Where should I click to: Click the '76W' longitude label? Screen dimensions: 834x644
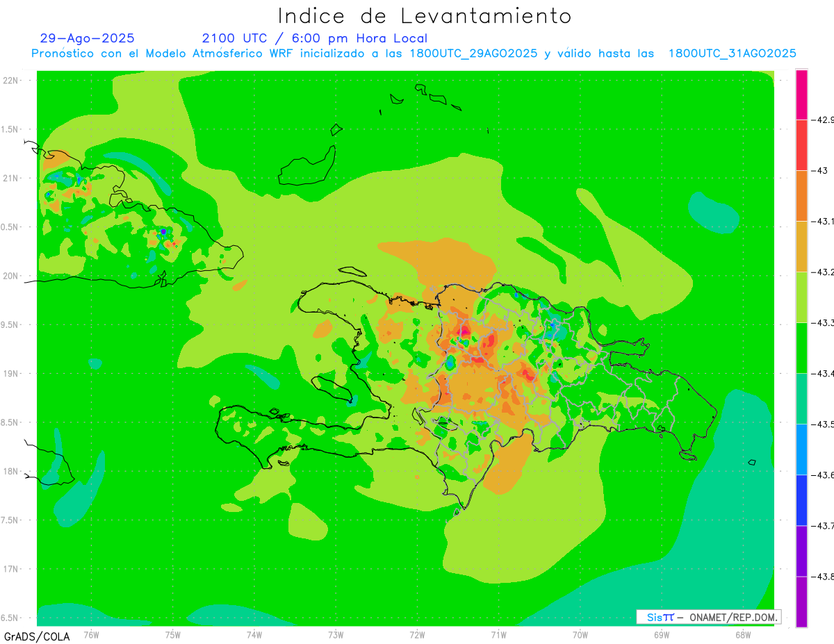[x=91, y=634]
